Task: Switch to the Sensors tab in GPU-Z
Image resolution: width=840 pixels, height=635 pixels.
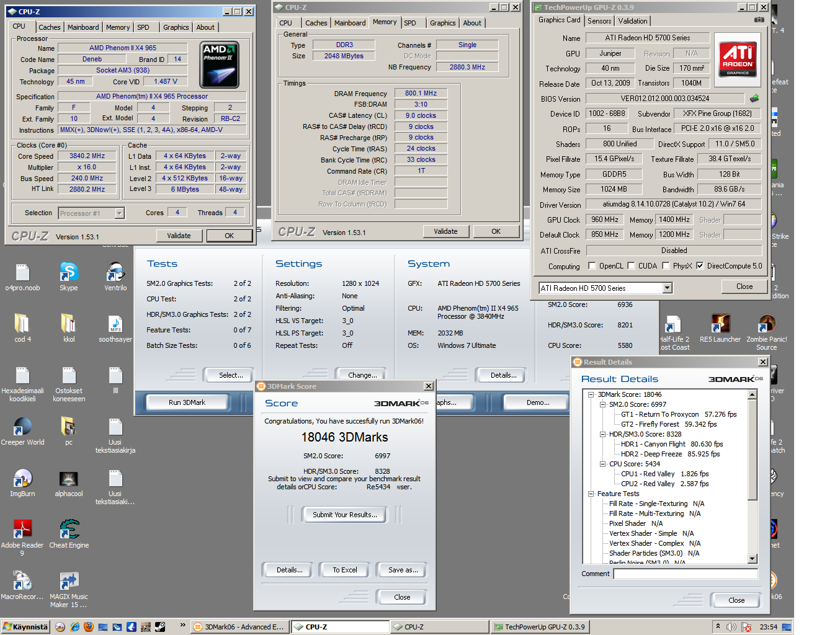Action: click(599, 20)
